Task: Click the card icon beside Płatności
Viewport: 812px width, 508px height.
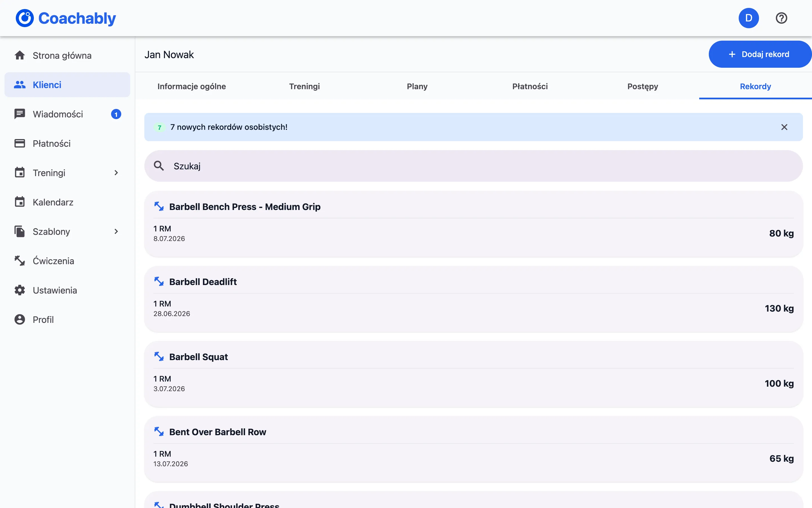Action: coord(20,143)
